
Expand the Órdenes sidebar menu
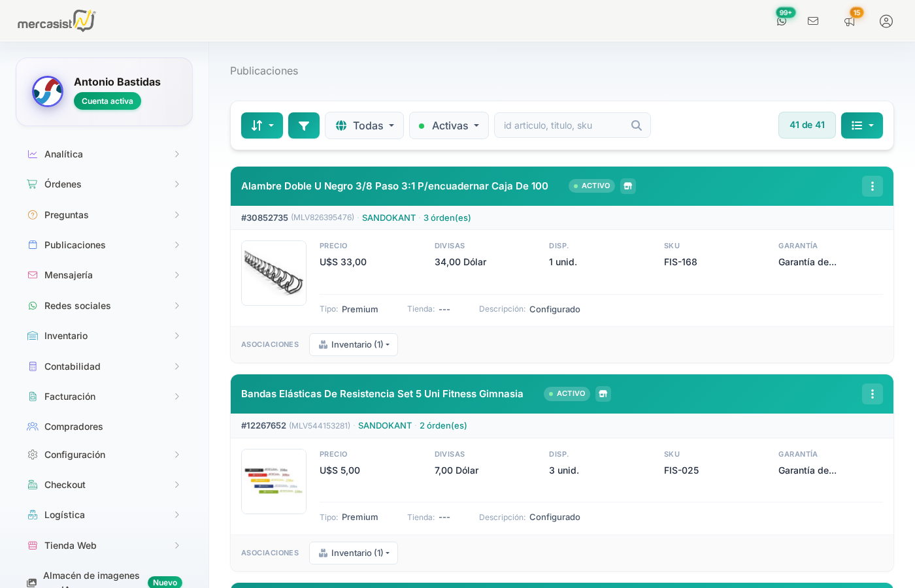[x=105, y=184]
